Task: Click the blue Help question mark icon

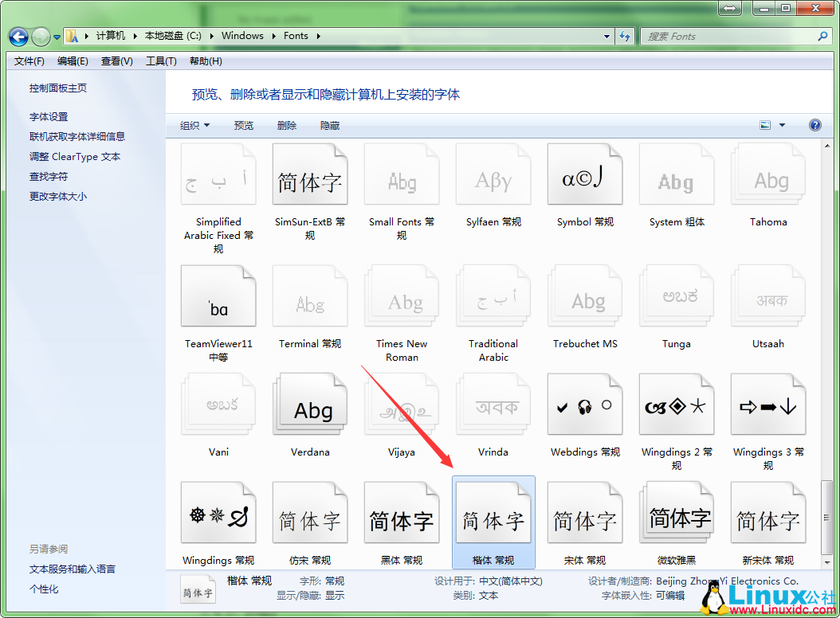Action: [814, 125]
